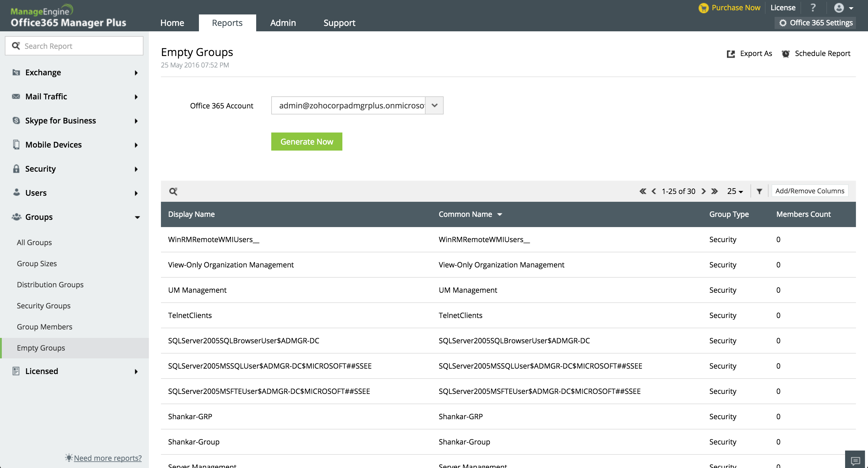Click the Export As icon

point(731,54)
